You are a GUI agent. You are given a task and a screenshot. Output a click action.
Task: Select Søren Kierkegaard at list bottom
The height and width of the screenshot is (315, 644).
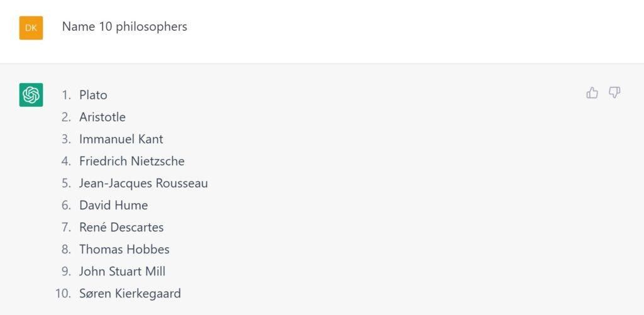[x=130, y=293]
